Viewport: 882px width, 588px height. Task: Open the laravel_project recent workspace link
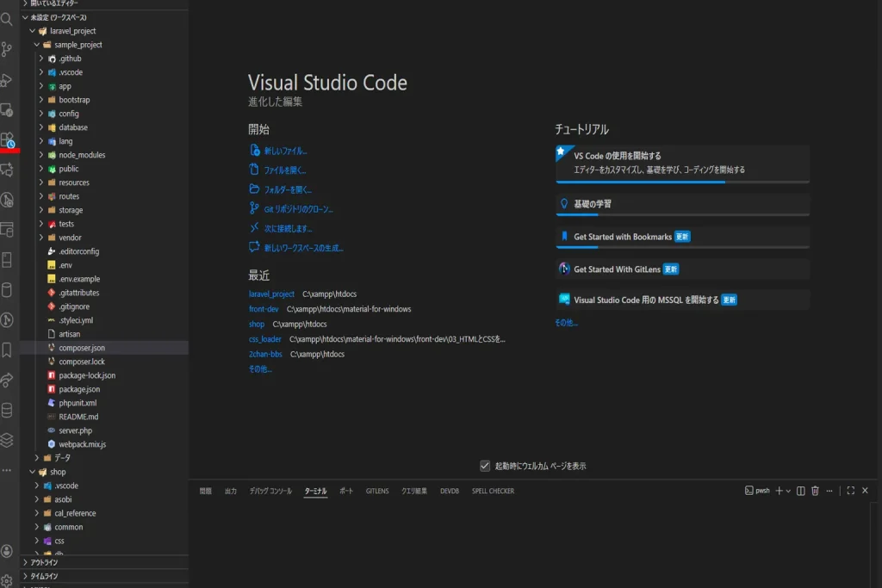pyautogui.click(x=272, y=294)
